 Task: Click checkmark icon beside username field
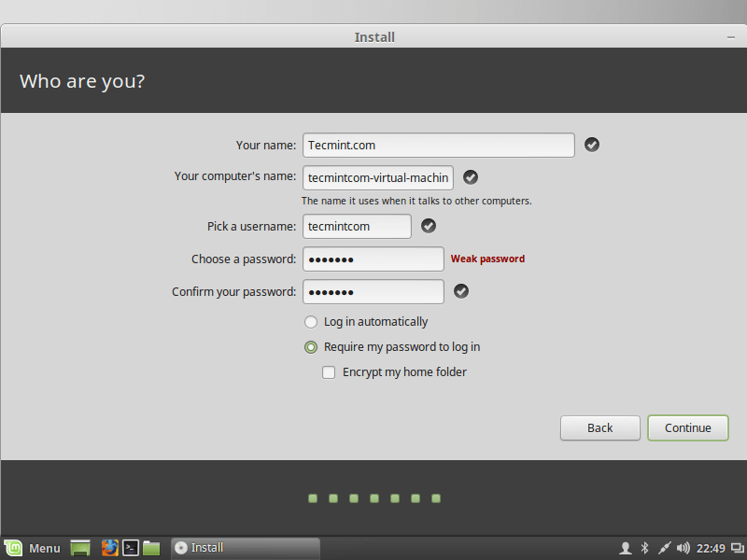(429, 226)
